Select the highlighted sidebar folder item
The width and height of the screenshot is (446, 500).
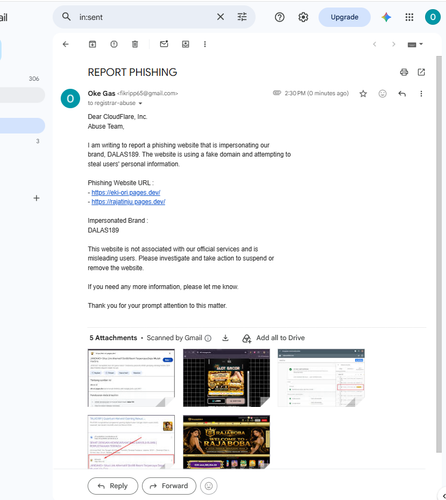[22, 126]
